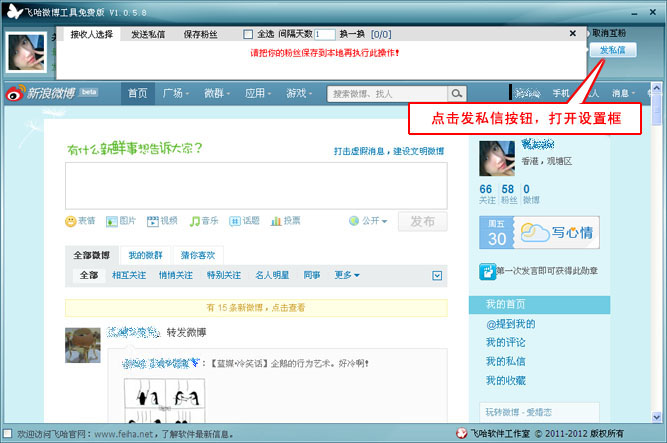Switch to the 发送私信 tab
Image resolution: width=667 pixels, height=443 pixels.
click(x=148, y=34)
